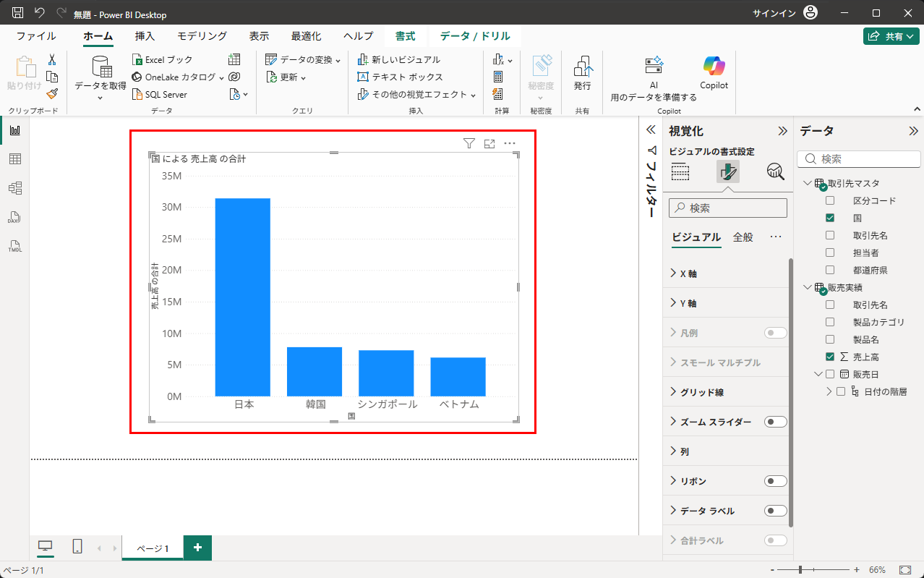Collapse the 販売実績 table tree

point(808,287)
